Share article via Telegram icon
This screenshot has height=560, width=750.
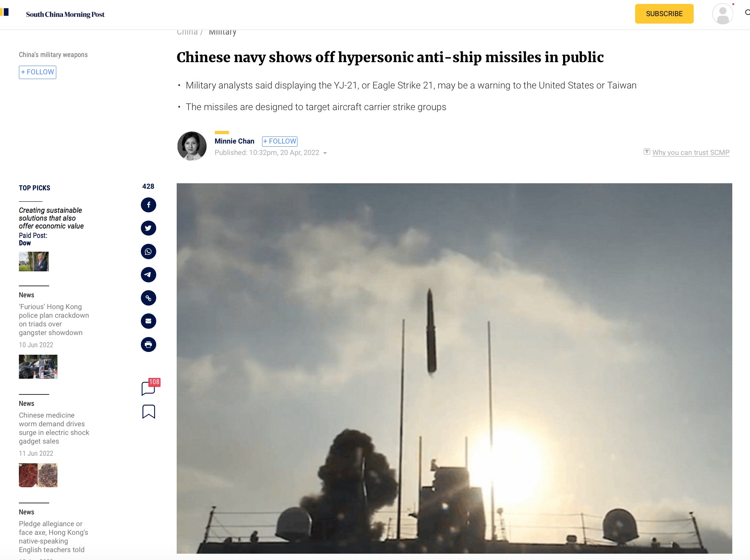[x=148, y=274]
